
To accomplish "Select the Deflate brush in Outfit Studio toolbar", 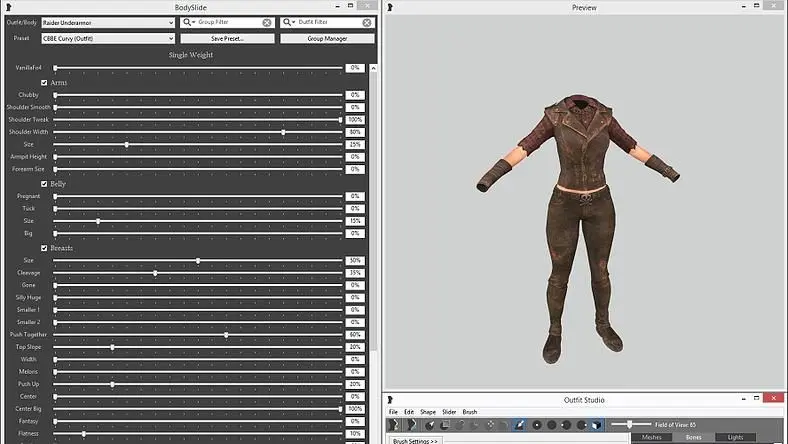I will pos(475,425).
